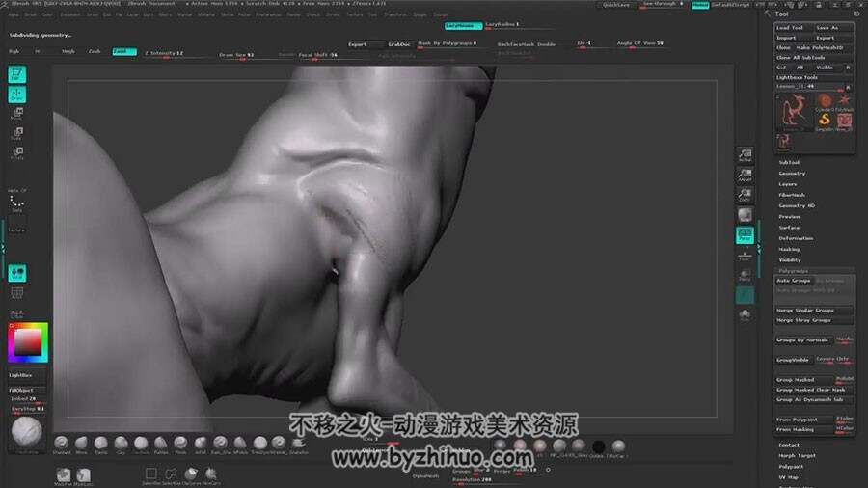
Task: Click Merge Similar Groups button
Action: [813, 311]
